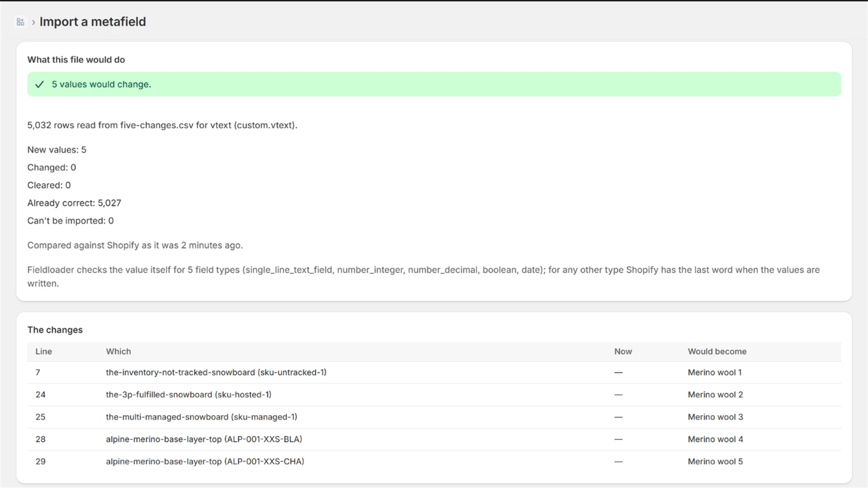Select 'the-inventory-not-tracked-snowboard (sku-untracked-1)' row

pyautogui.click(x=434, y=373)
